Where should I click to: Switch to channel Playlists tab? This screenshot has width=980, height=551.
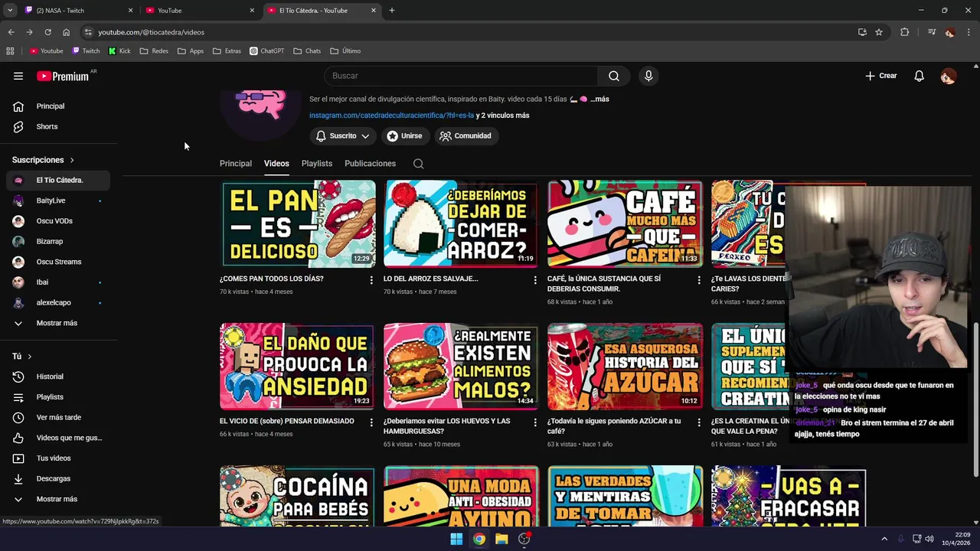(x=317, y=164)
